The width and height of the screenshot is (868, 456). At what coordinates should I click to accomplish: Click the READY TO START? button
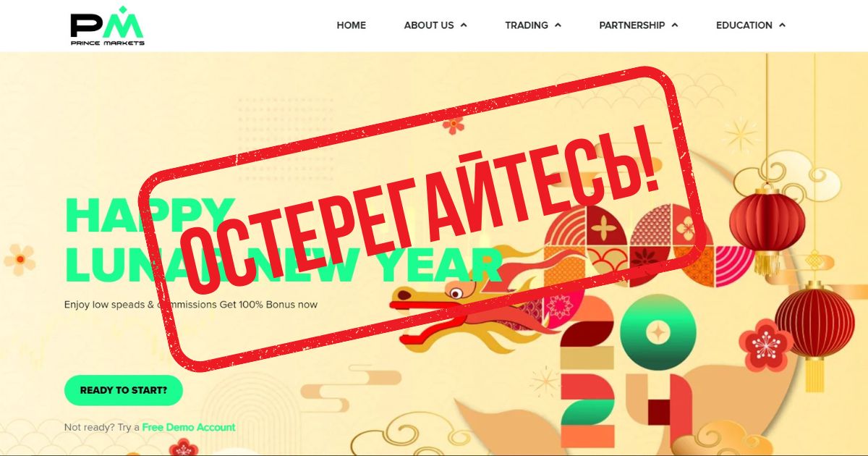(124, 390)
